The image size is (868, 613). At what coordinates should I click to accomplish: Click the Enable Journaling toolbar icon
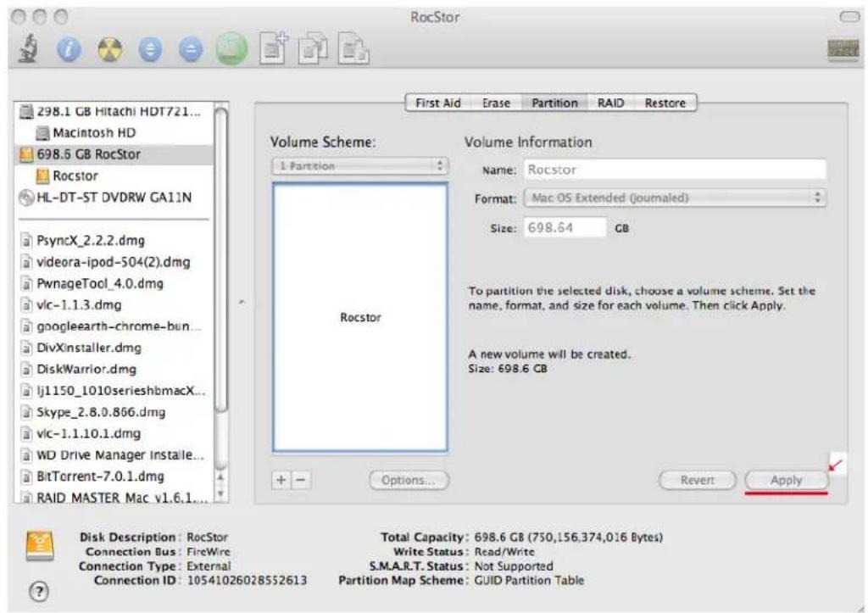click(x=232, y=48)
